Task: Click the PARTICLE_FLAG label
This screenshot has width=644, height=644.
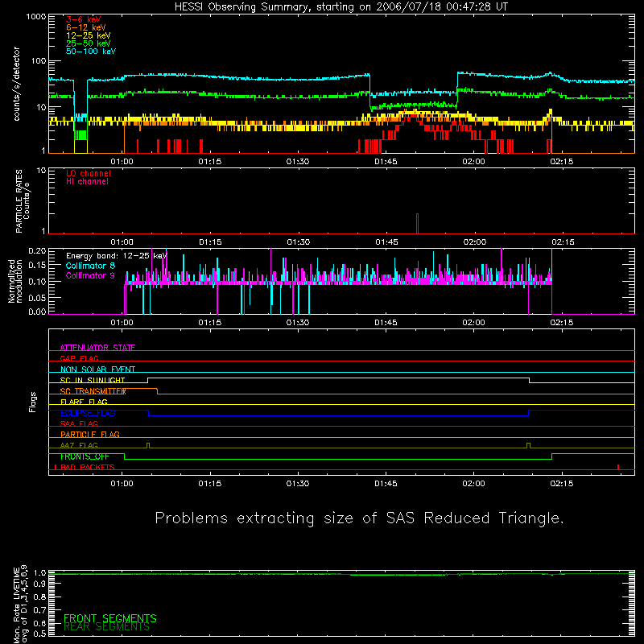Action: coord(90,434)
